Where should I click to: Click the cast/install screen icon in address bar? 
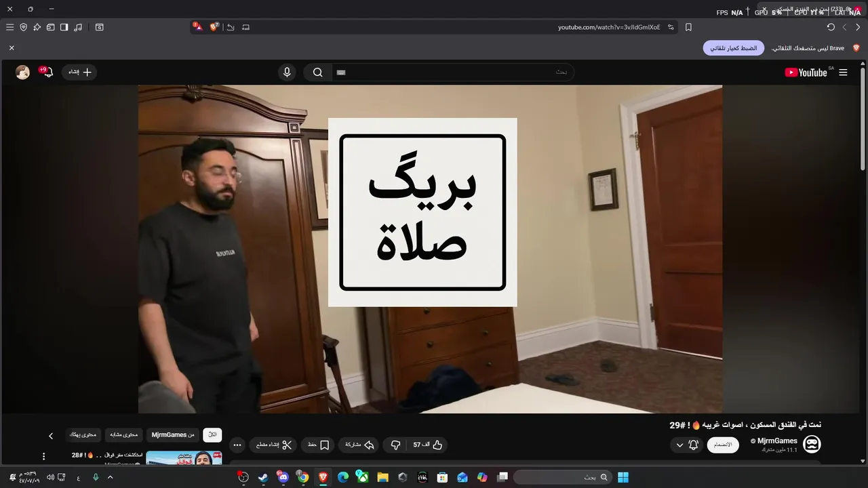click(245, 27)
